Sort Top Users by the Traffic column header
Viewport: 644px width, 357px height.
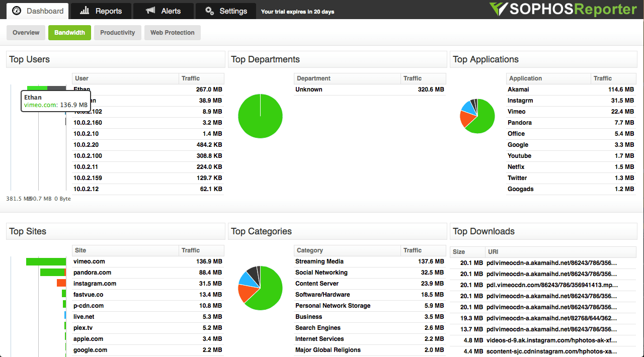tap(201, 78)
